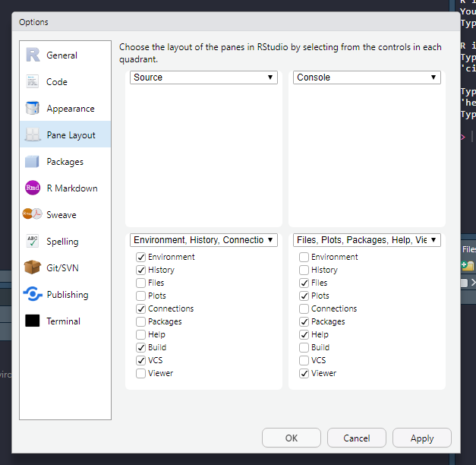Select Pane Layout label in sidebar

tap(71, 135)
